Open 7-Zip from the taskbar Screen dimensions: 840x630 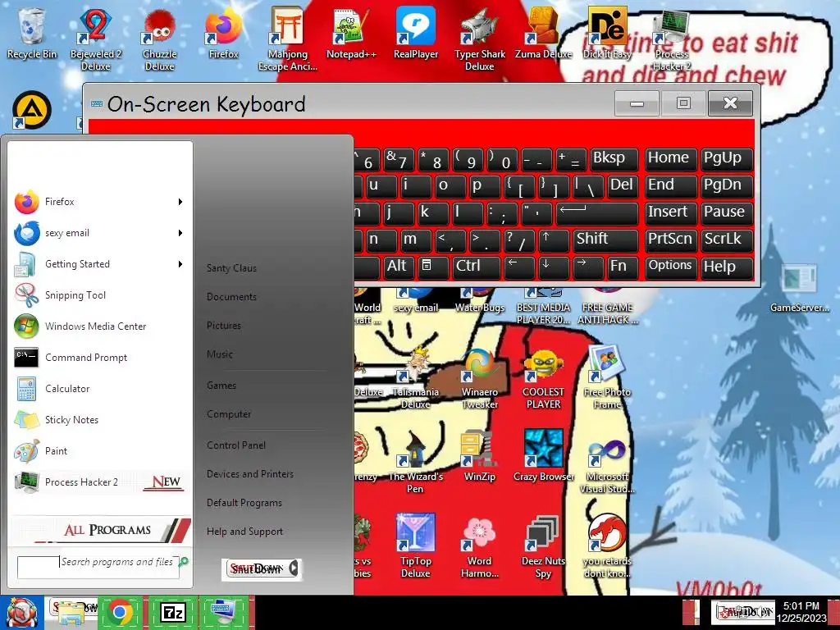click(x=172, y=612)
